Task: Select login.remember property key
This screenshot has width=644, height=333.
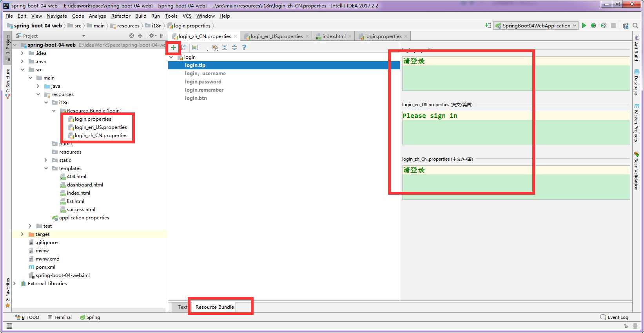Action: (x=204, y=90)
